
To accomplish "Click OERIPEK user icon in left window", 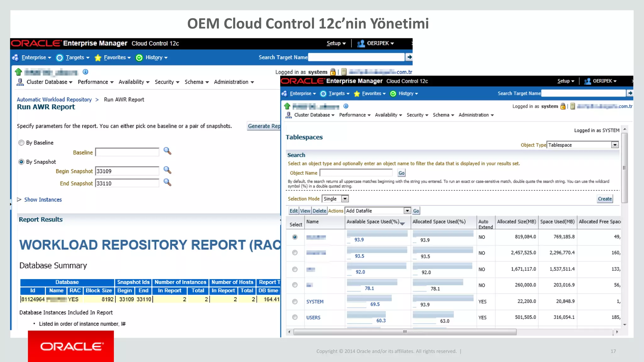I will pos(361,43).
